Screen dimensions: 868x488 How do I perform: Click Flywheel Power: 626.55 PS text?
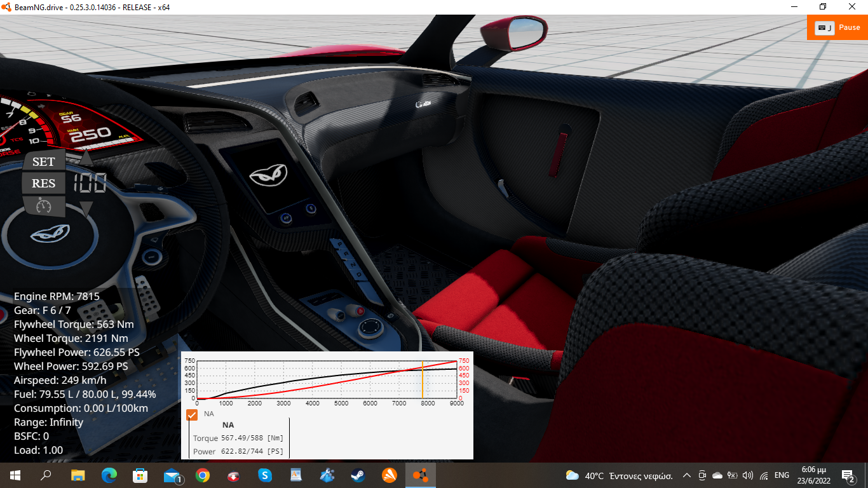point(77,352)
